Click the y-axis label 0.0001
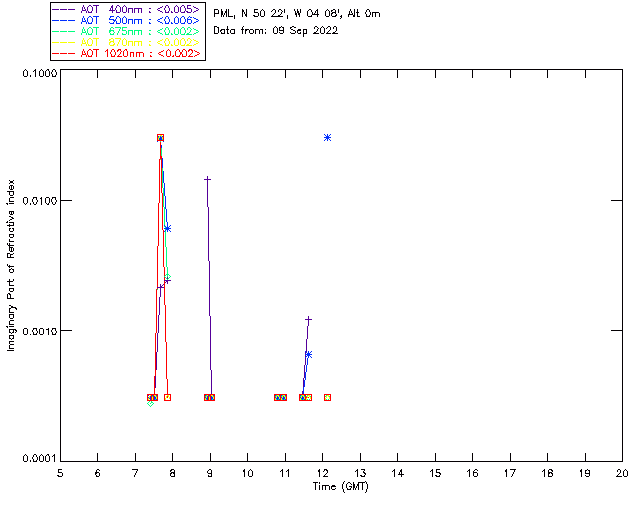 point(39,459)
